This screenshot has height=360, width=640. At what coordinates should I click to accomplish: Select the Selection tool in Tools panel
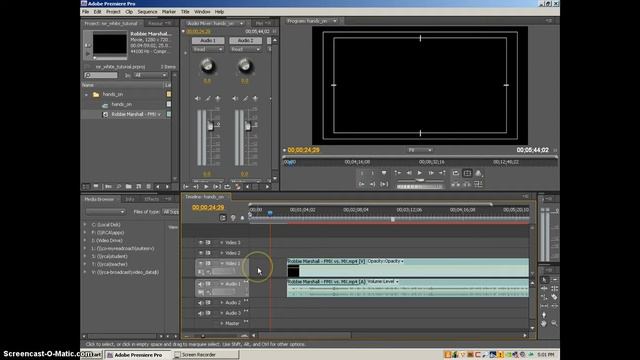pyautogui.click(x=544, y=280)
